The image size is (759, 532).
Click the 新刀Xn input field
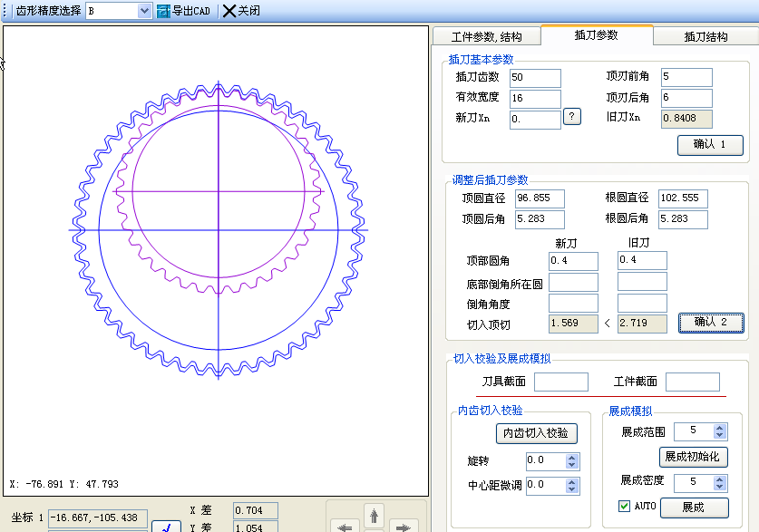pyautogui.click(x=535, y=120)
